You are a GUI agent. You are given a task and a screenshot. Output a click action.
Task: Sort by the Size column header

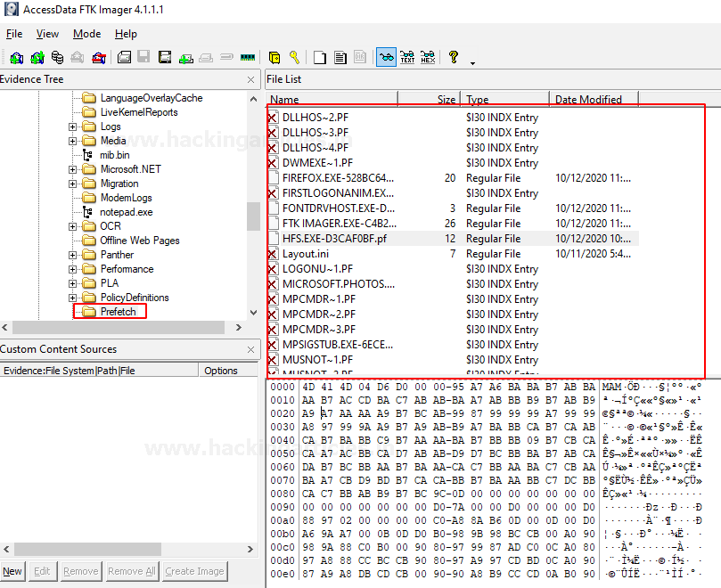pyautogui.click(x=430, y=99)
